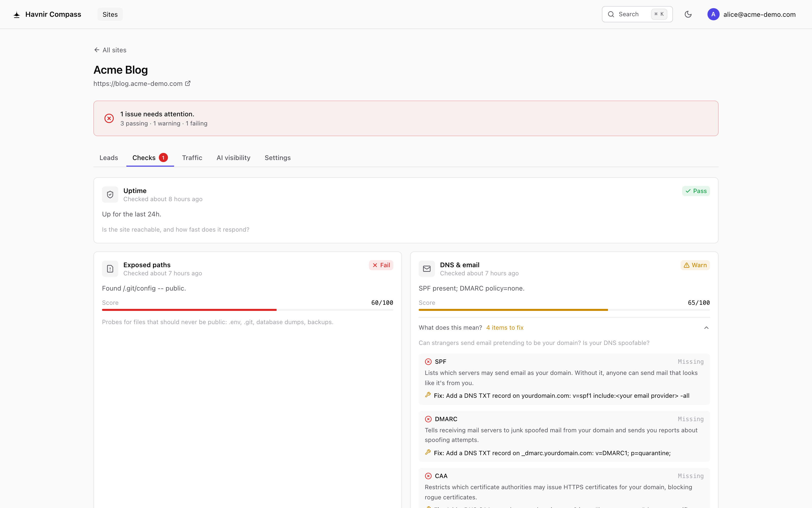Click the Warn status badge
Image resolution: width=812 pixels, height=508 pixels.
[695, 265]
